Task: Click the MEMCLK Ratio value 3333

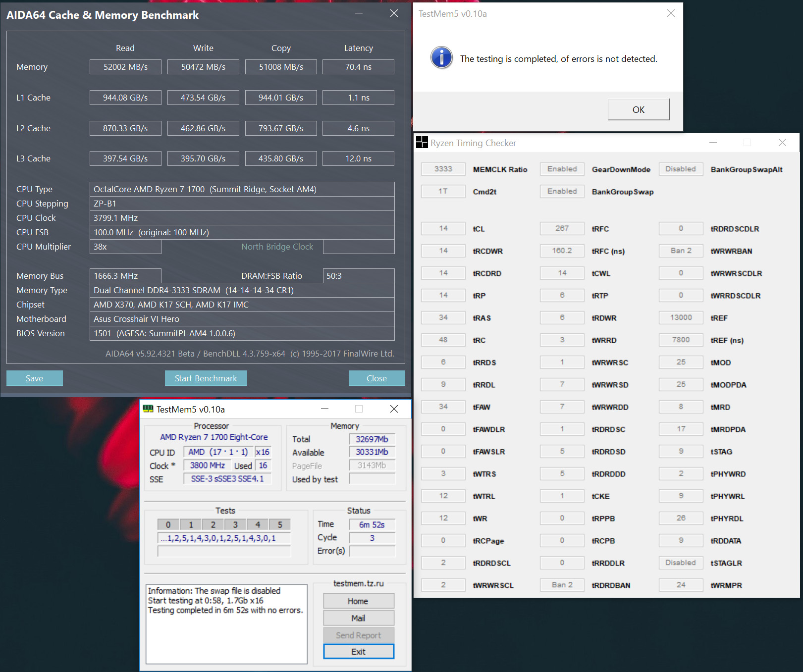Action: point(443,169)
